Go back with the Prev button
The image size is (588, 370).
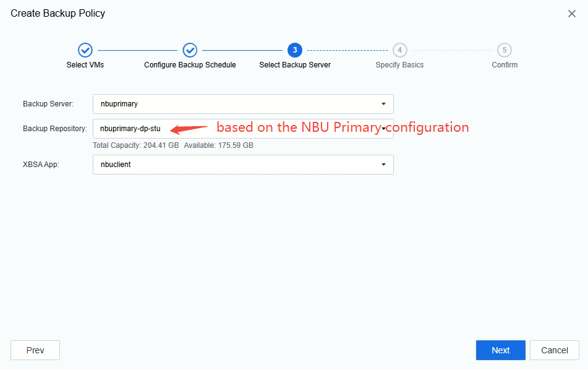35,350
